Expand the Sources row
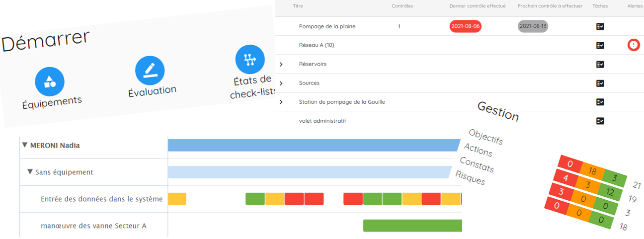 [281, 83]
